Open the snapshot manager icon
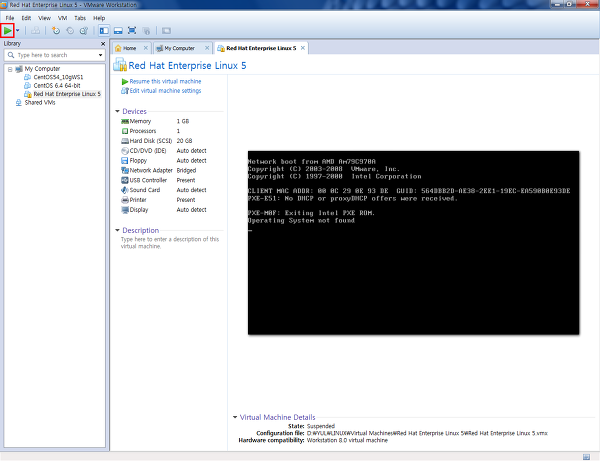 click(x=83, y=31)
